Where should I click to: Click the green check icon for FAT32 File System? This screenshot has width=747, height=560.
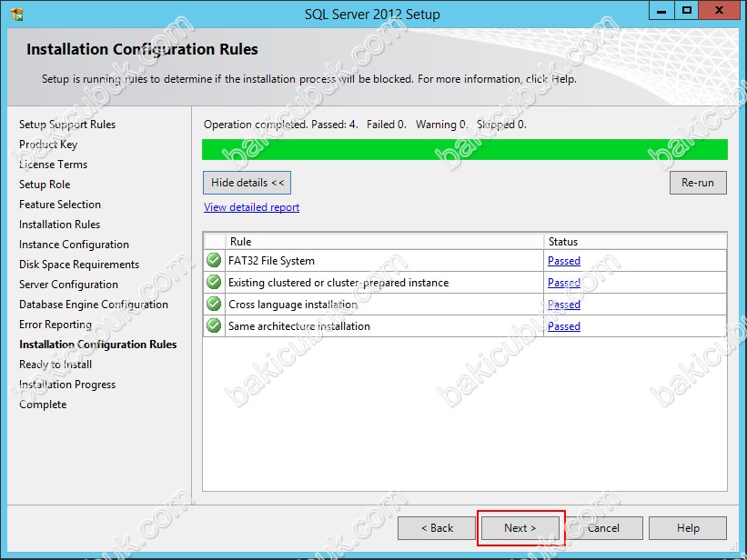[214, 261]
